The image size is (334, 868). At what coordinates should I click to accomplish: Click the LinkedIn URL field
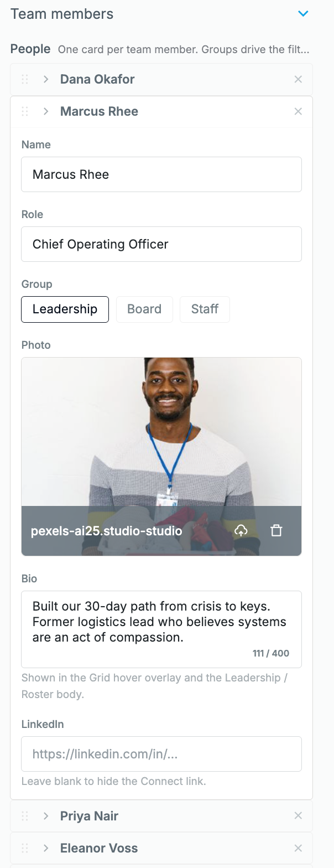coord(161,754)
